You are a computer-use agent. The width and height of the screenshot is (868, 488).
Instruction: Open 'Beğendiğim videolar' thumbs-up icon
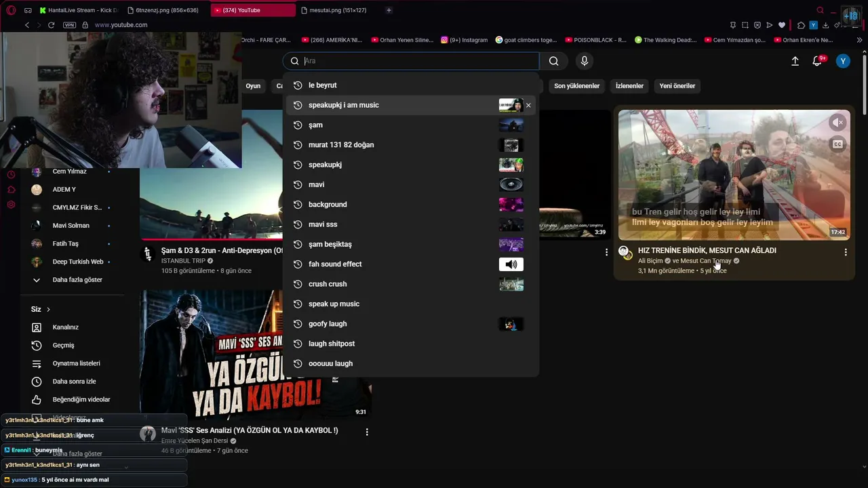click(37, 400)
